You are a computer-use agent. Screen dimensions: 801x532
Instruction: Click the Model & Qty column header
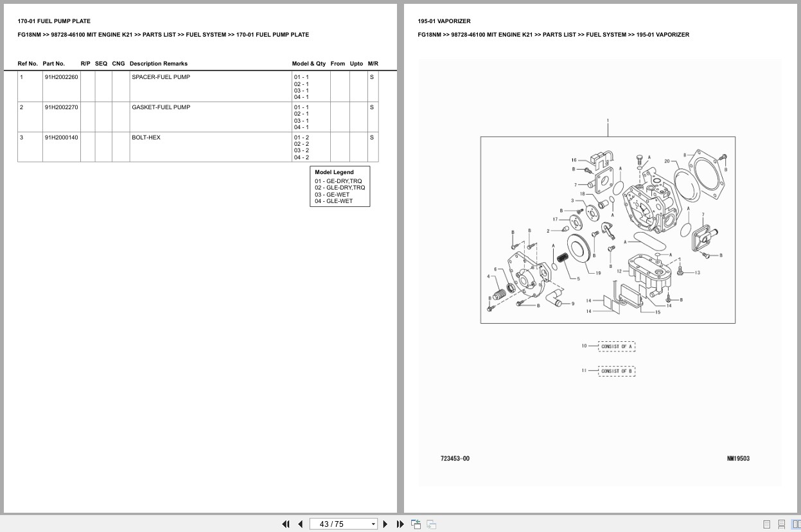pos(309,64)
